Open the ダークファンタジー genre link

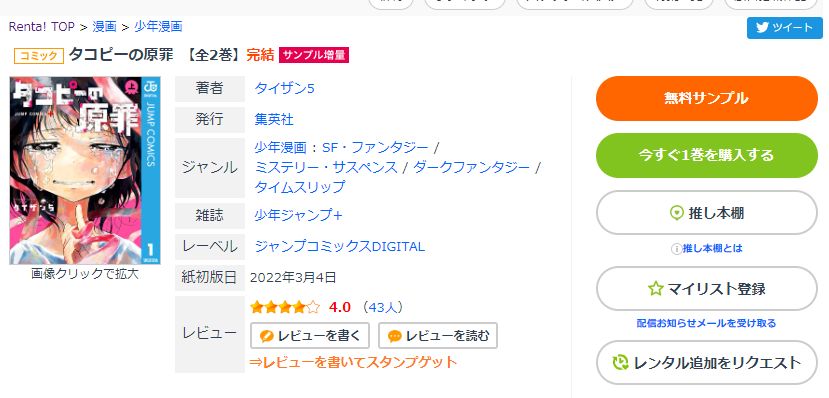[x=471, y=168]
